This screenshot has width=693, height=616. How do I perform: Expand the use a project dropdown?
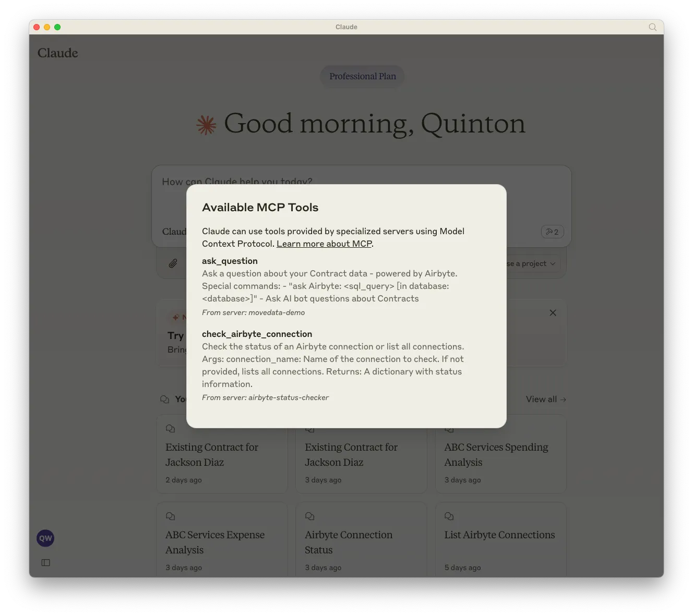[x=532, y=264]
